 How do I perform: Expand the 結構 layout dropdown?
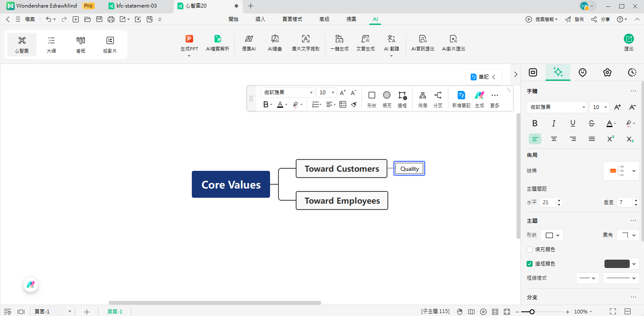tap(621, 171)
